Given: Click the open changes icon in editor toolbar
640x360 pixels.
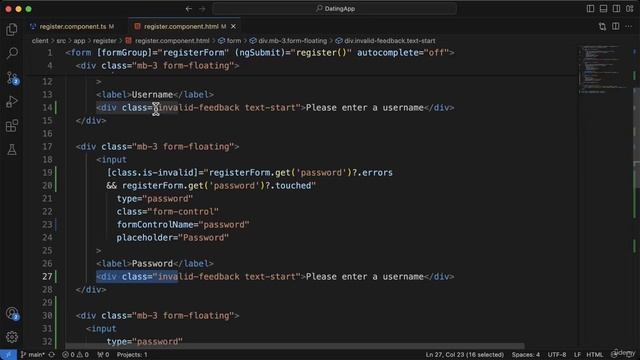Looking at the screenshot, I should click(602, 27).
